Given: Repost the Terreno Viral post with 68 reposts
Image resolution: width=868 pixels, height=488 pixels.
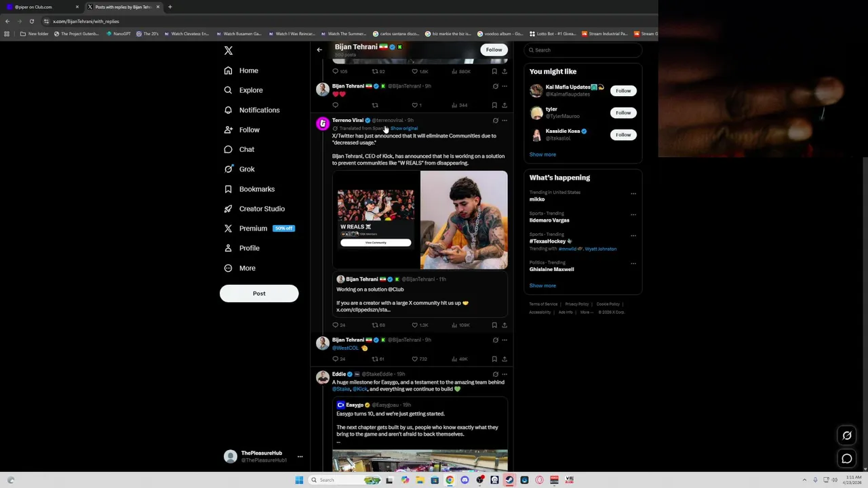Looking at the screenshot, I should (378, 325).
